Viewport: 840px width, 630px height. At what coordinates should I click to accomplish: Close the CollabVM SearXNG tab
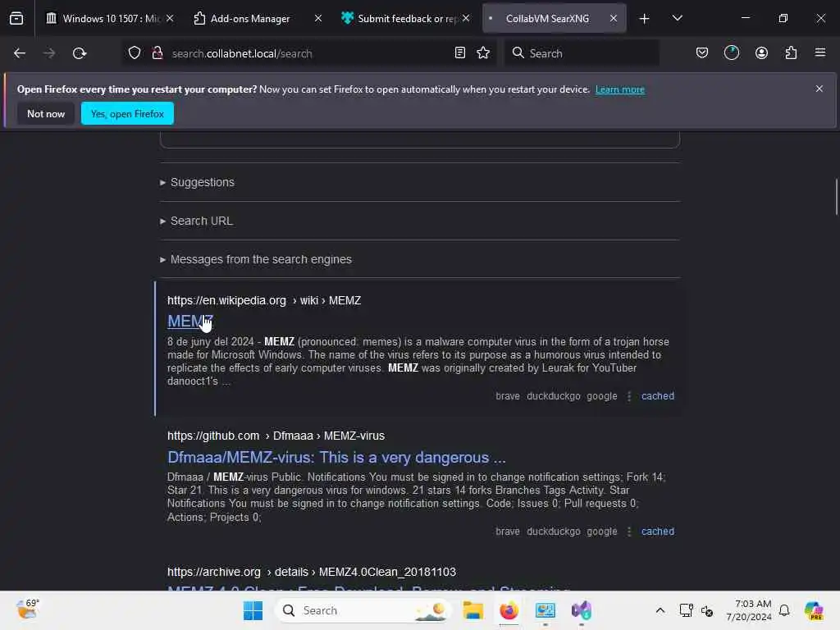click(614, 18)
